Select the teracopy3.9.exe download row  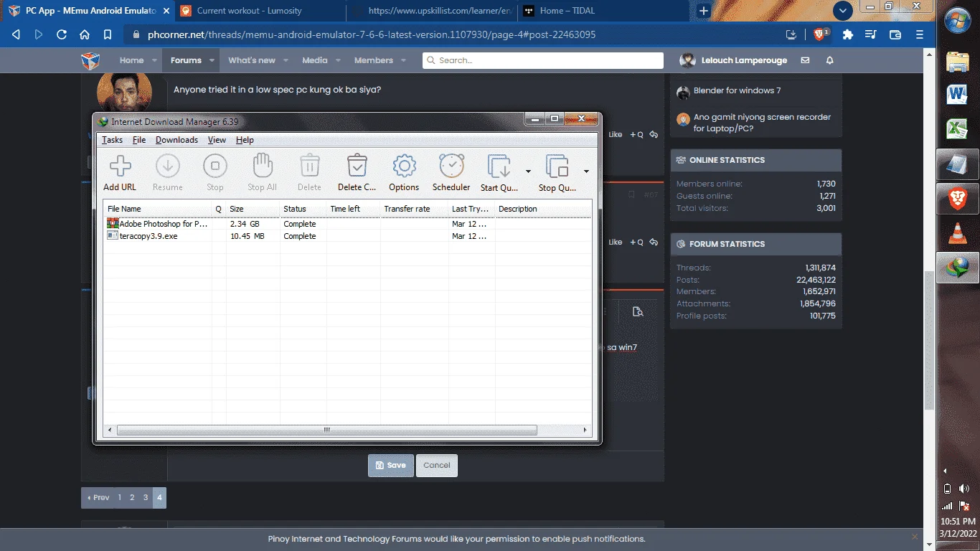[x=347, y=236]
